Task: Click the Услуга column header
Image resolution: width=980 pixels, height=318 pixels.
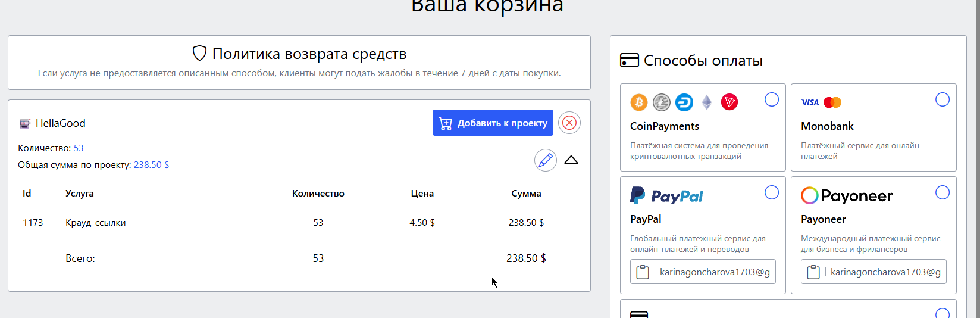Action: pos(80,194)
